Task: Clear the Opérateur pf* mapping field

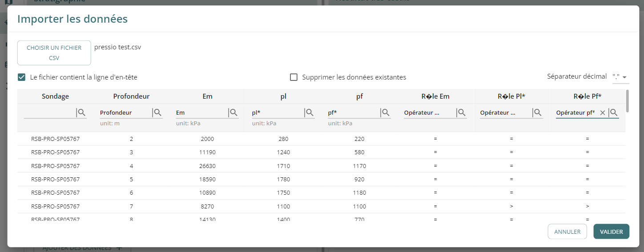Action: click(603, 113)
